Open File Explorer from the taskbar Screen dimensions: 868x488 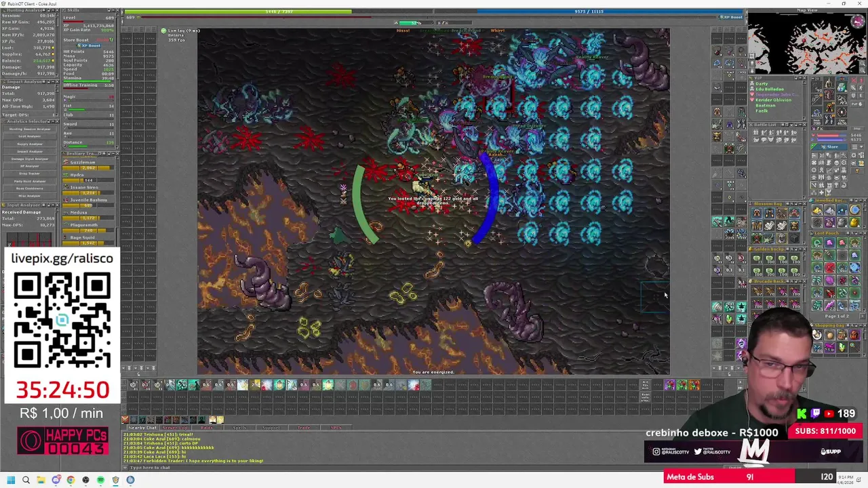point(41,480)
